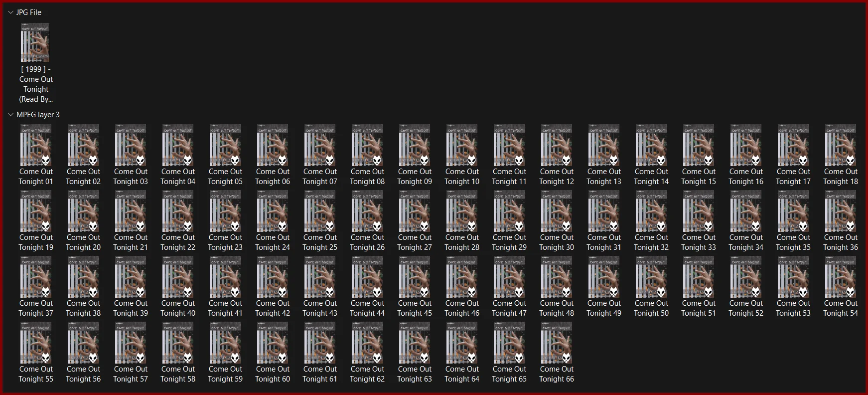This screenshot has width=868, height=395.
Task: Click the "Come Out Tonight 03" file name
Action: 131,177
